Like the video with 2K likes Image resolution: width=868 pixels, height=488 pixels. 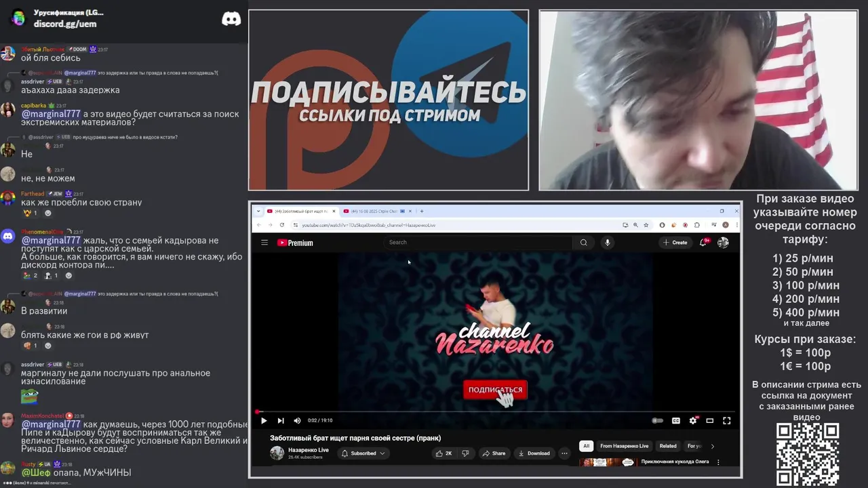coord(443,453)
